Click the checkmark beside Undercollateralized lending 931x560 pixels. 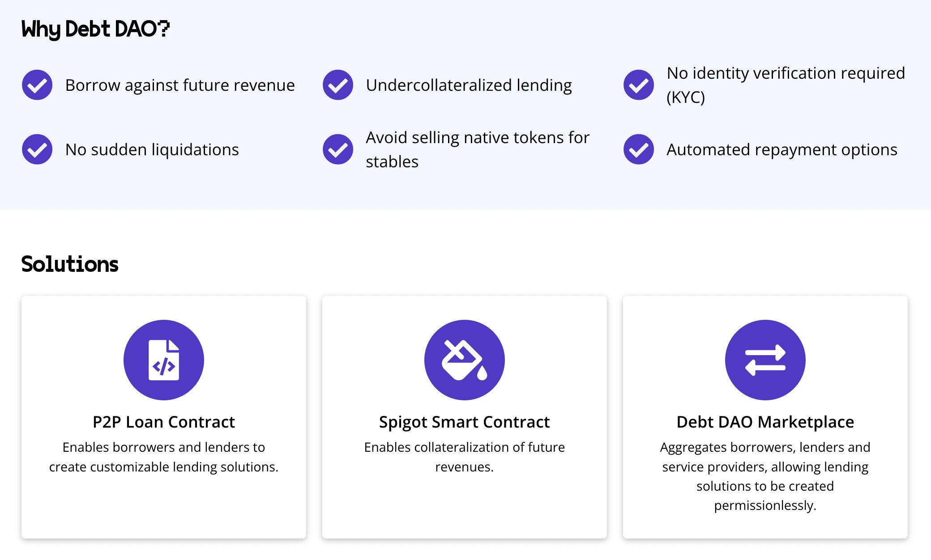[x=338, y=85]
